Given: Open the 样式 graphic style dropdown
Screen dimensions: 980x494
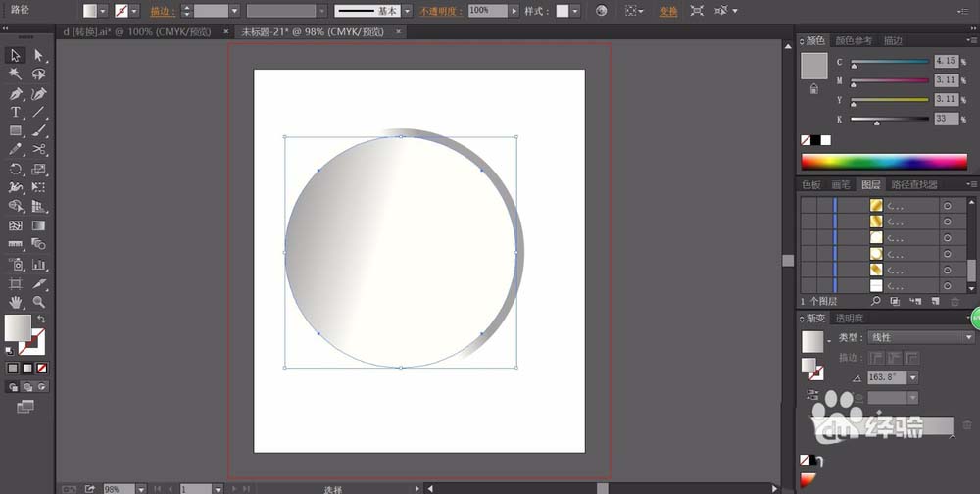Looking at the screenshot, I should pos(574,11).
